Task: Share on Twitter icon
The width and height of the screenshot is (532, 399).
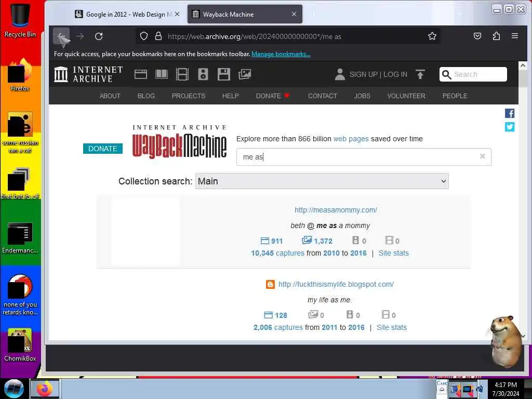Action: pyautogui.click(x=510, y=127)
